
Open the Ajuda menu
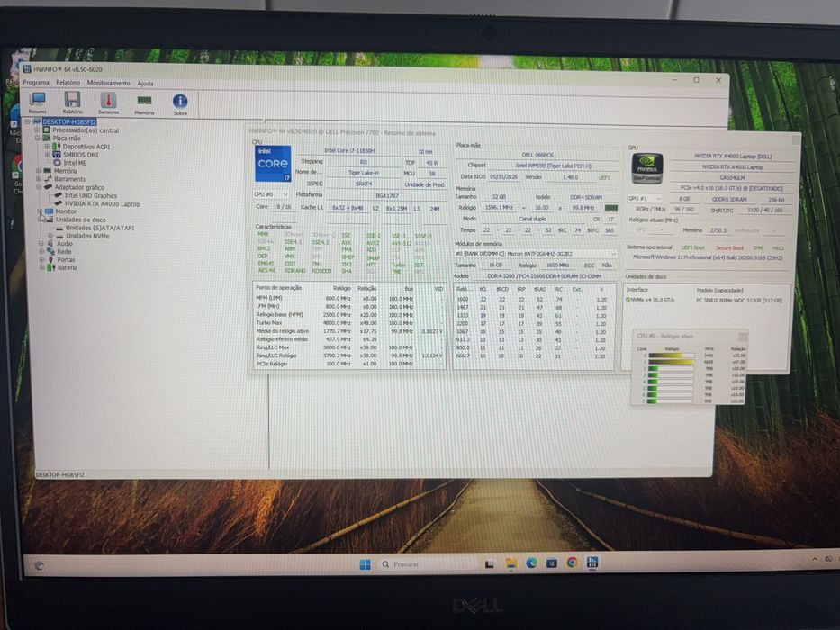coord(145,84)
